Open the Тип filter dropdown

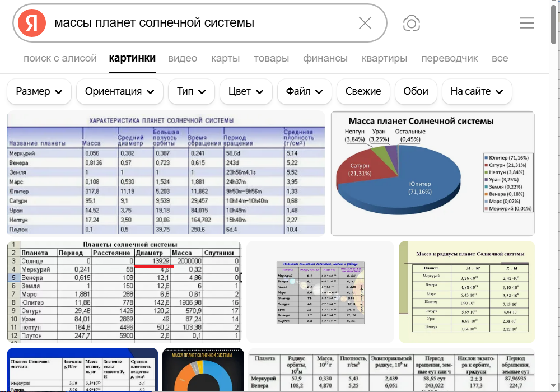point(192,91)
